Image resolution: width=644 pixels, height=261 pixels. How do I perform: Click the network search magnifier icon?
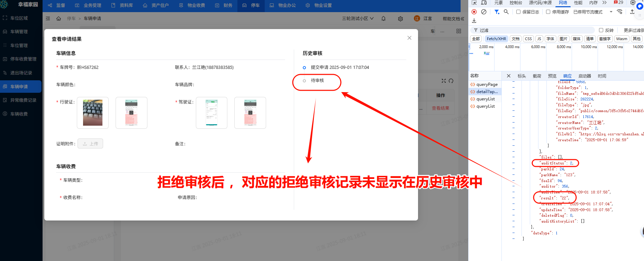point(506,12)
